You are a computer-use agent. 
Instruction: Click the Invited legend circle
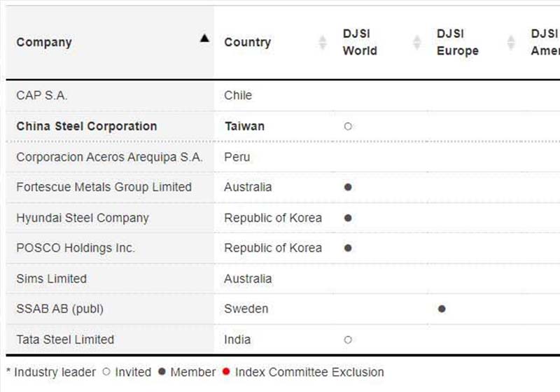tap(106, 372)
